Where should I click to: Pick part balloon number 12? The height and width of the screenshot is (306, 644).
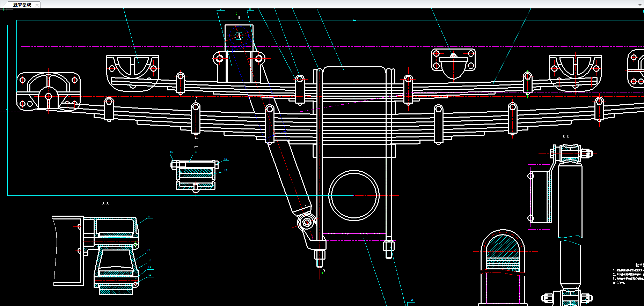pyautogui.click(x=148, y=251)
